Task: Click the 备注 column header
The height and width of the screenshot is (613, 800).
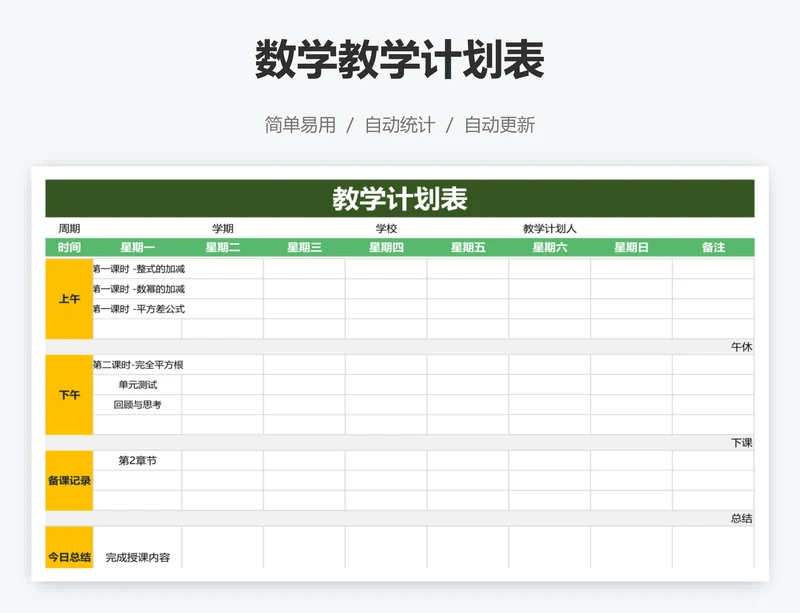Action: coord(713,248)
